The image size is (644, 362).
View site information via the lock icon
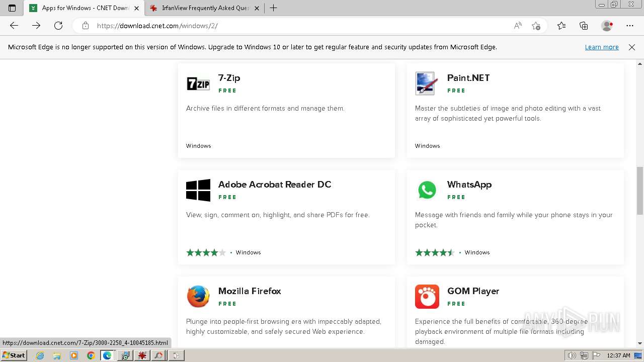pos(86,26)
